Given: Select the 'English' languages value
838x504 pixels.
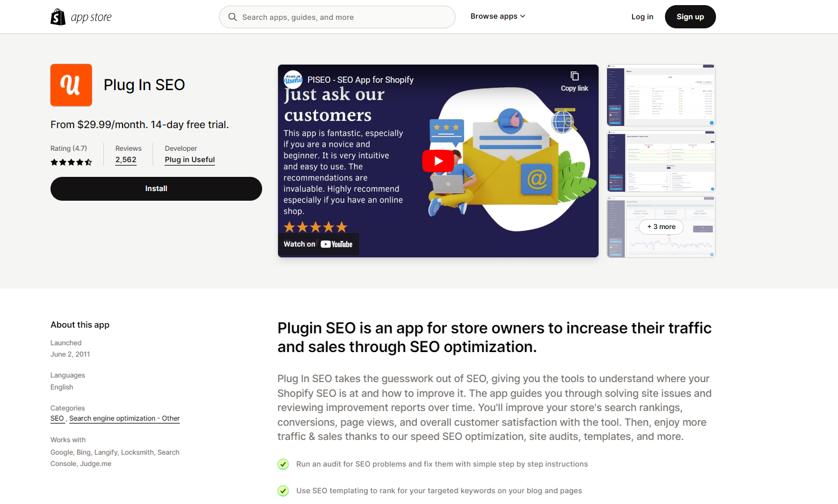Looking at the screenshot, I should pos(62,387).
